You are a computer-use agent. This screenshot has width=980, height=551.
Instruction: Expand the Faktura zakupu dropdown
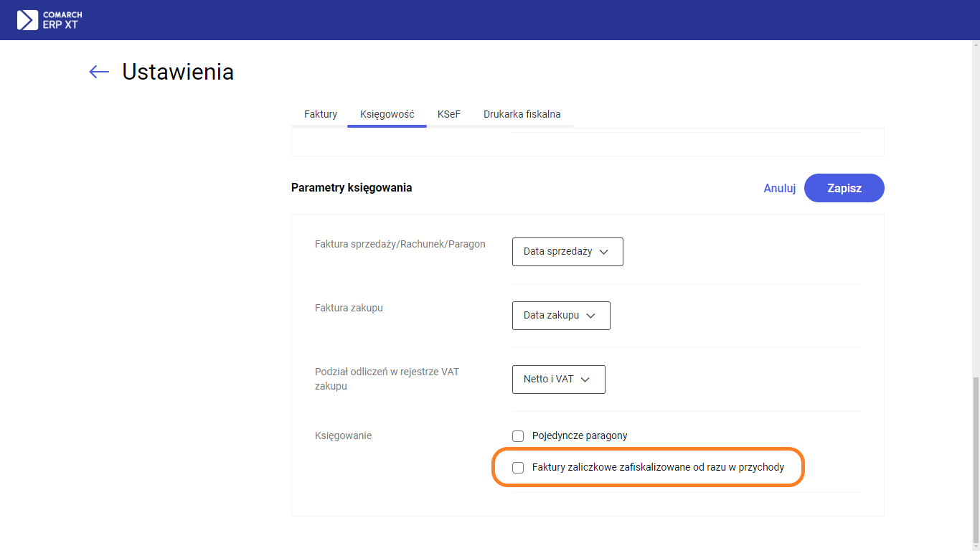(560, 316)
